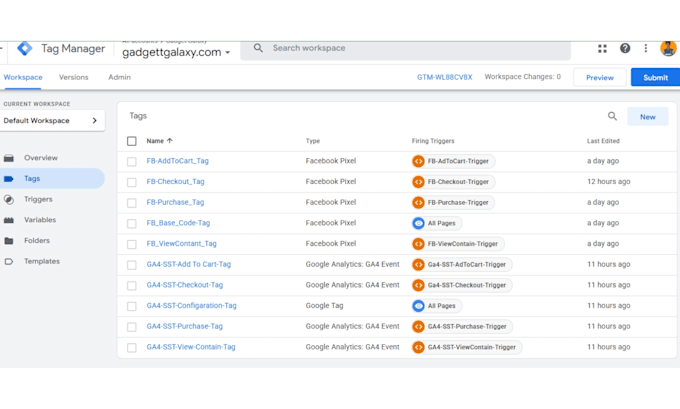The width and height of the screenshot is (680, 409).
Task: Click the Tag Manager logo icon
Action: pos(25,48)
